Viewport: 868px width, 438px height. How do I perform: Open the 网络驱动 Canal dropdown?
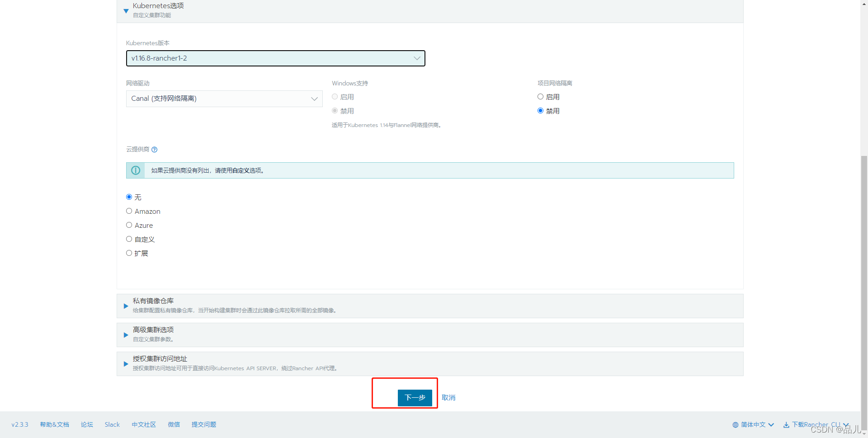tap(224, 99)
